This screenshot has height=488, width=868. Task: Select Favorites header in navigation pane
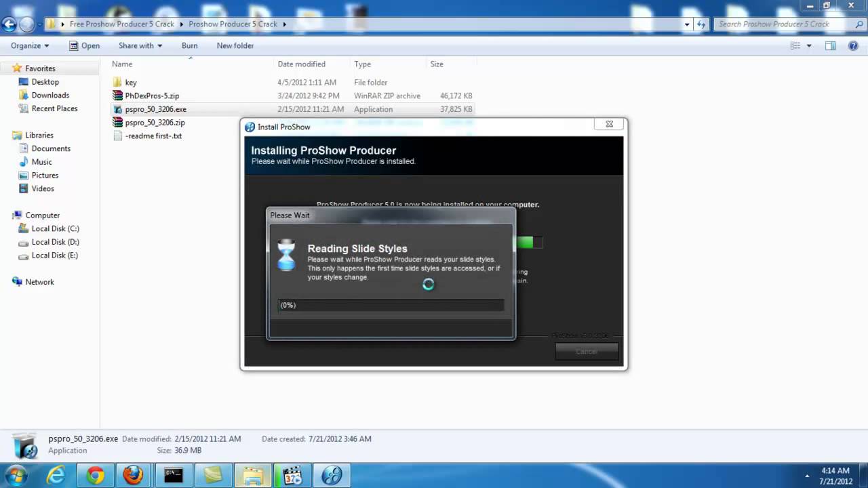click(x=40, y=68)
